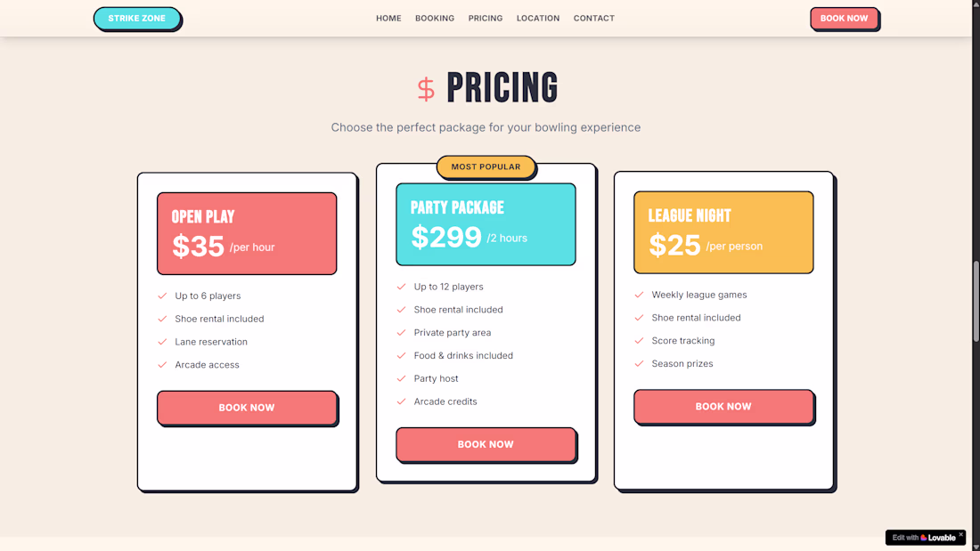Book the Open Play package
Image resolution: width=980 pixels, height=551 pixels.
point(247,408)
